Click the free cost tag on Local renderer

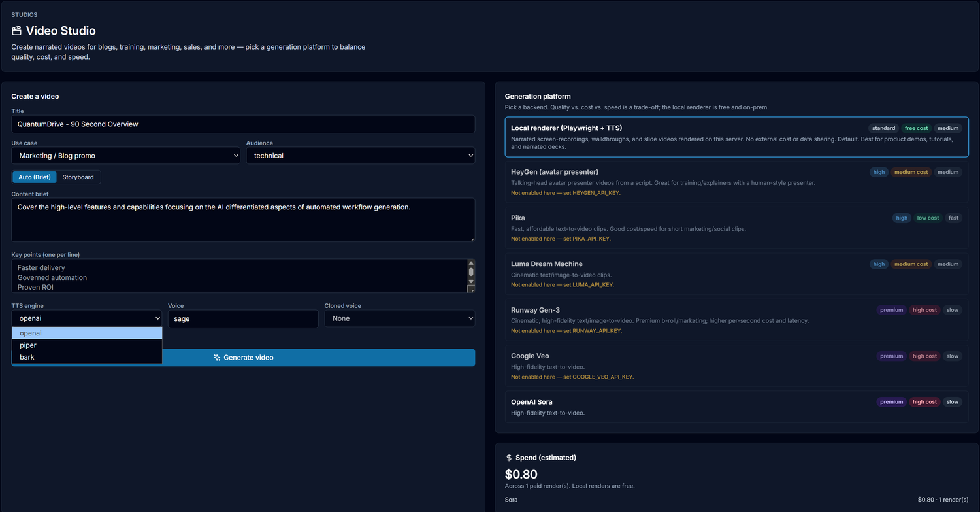tap(916, 128)
